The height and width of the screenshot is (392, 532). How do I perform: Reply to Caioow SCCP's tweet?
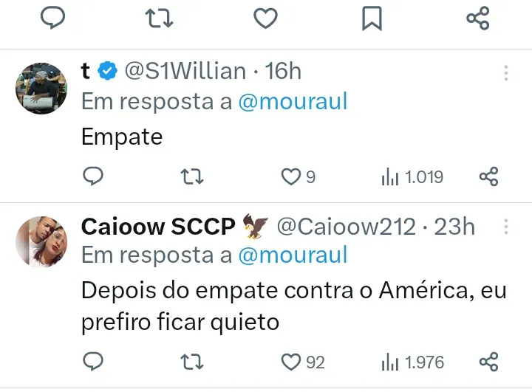click(93, 362)
